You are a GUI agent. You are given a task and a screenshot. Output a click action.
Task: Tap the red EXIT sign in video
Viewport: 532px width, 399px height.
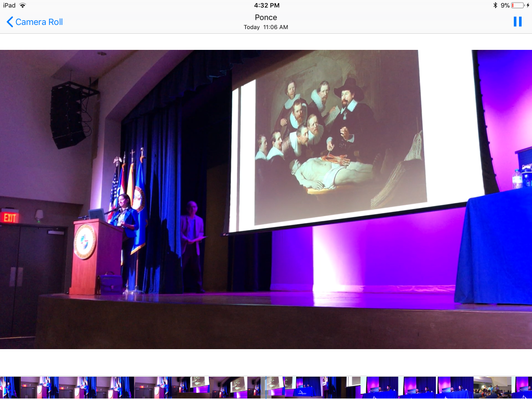pyautogui.click(x=9, y=217)
